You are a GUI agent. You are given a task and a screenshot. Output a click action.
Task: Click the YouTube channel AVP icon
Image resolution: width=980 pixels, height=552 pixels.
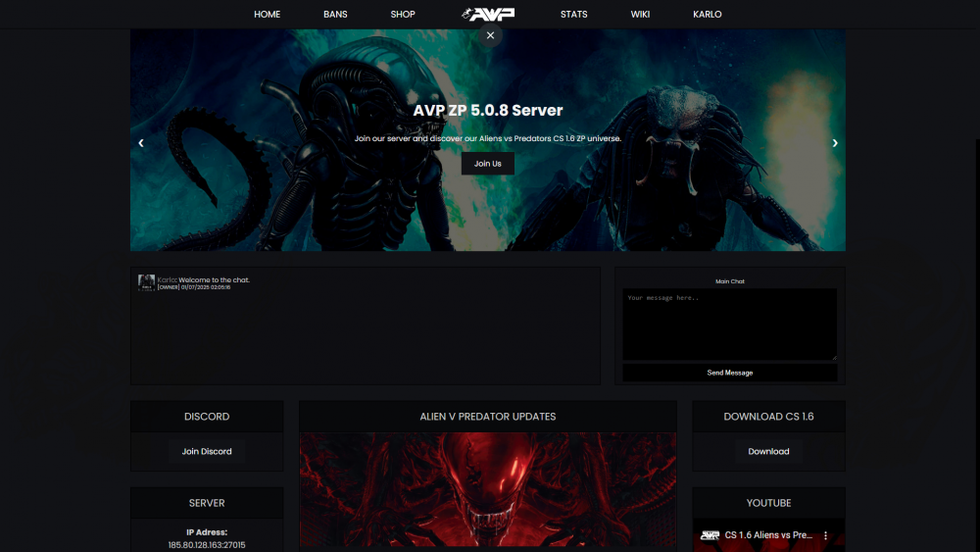tap(710, 535)
